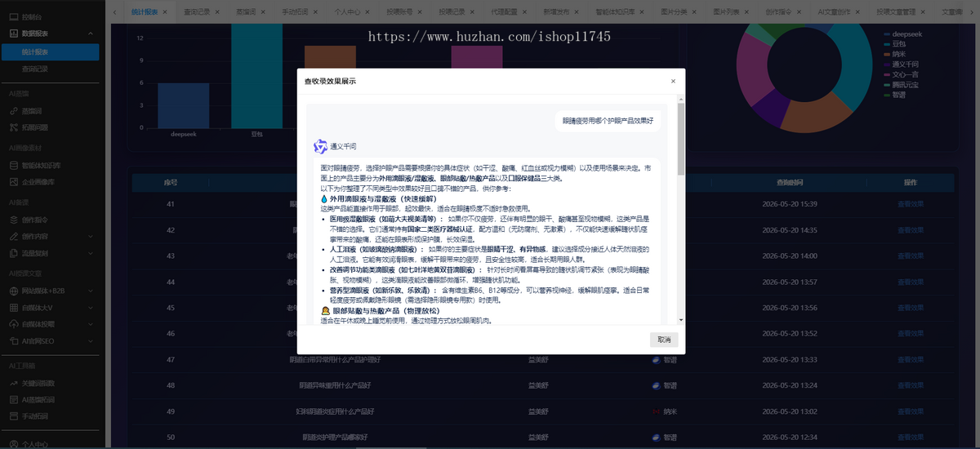
Task: Click the 创作指令 layers icon in sidebar
Action: (x=14, y=219)
